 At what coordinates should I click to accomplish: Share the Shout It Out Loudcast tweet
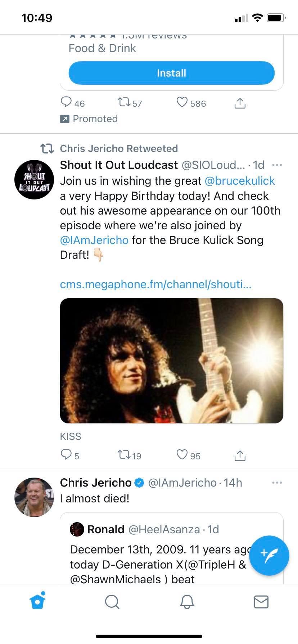click(x=240, y=455)
